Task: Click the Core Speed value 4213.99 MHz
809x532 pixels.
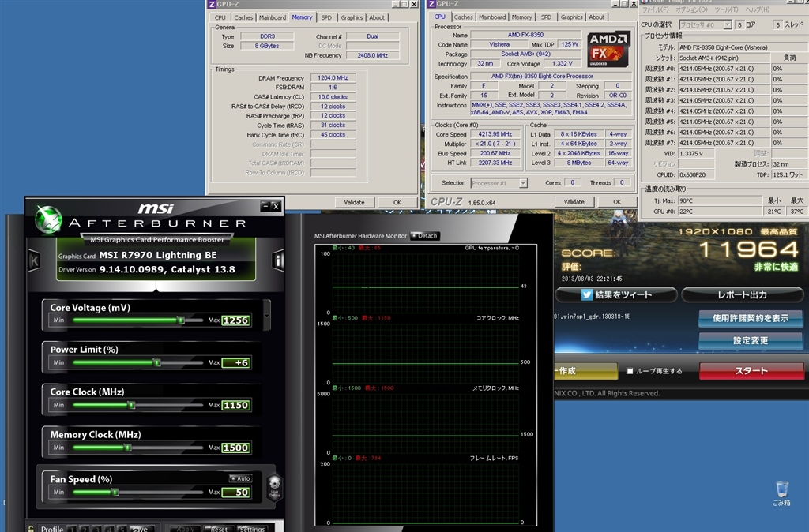Action: (495, 134)
